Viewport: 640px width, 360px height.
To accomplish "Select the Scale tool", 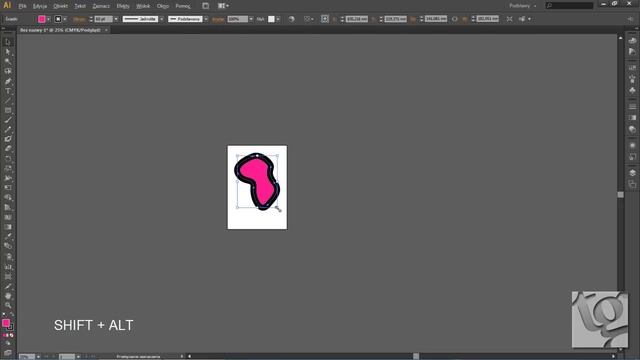I will pos(8,169).
